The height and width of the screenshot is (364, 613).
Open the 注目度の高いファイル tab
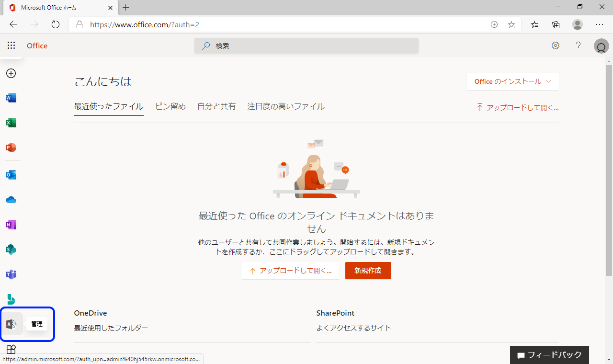click(286, 106)
